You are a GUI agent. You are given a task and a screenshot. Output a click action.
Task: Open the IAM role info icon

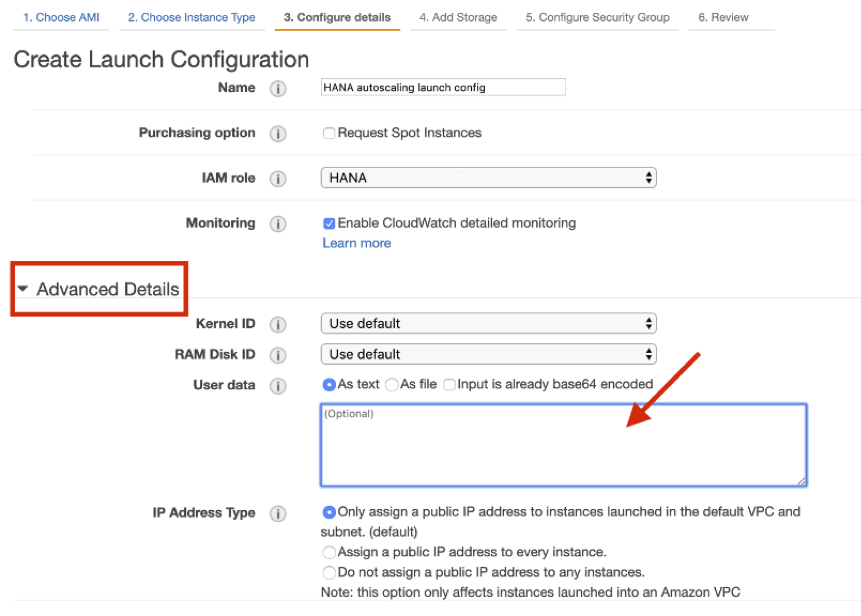tap(278, 179)
